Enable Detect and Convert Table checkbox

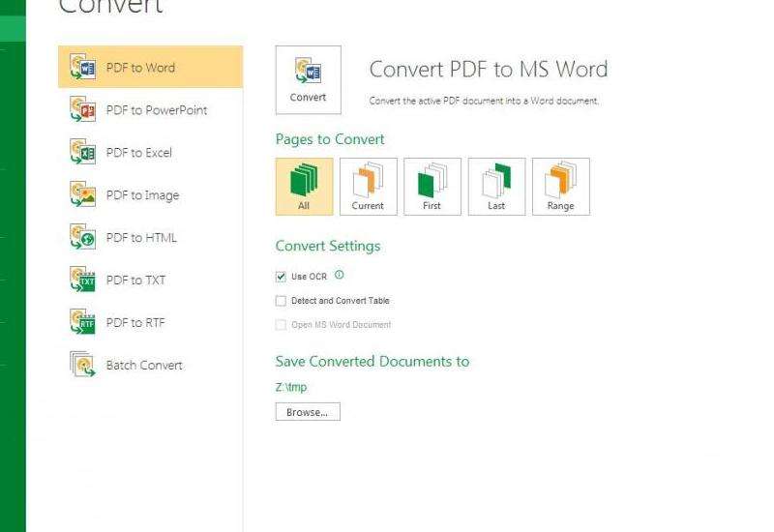point(282,301)
